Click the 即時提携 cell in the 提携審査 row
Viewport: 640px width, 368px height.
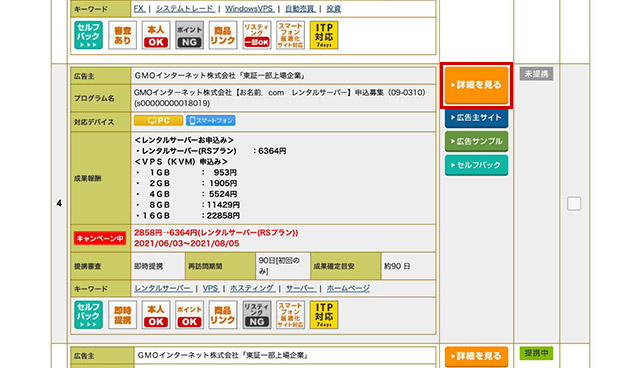pos(158,266)
